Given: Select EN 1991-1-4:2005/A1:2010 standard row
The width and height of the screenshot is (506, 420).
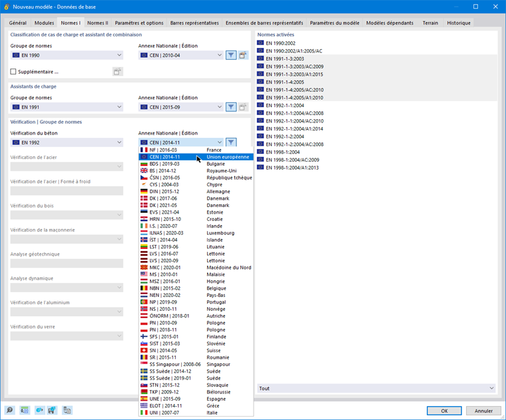Looking at the screenshot, I should (x=376, y=97).
